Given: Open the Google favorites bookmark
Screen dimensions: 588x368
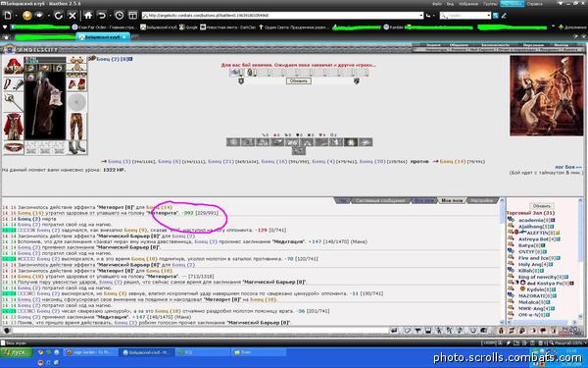Looking at the screenshot, I should click(x=188, y=27).
